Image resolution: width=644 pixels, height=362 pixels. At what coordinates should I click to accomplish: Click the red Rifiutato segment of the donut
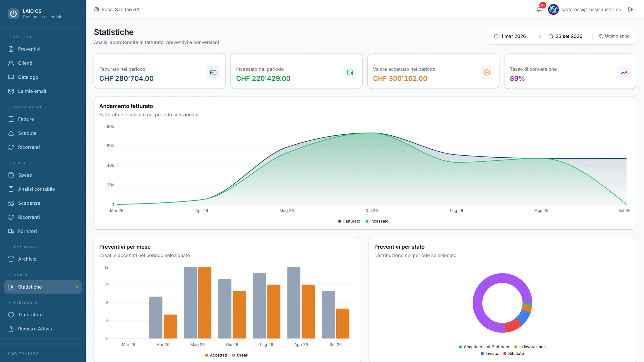(513, 325)
